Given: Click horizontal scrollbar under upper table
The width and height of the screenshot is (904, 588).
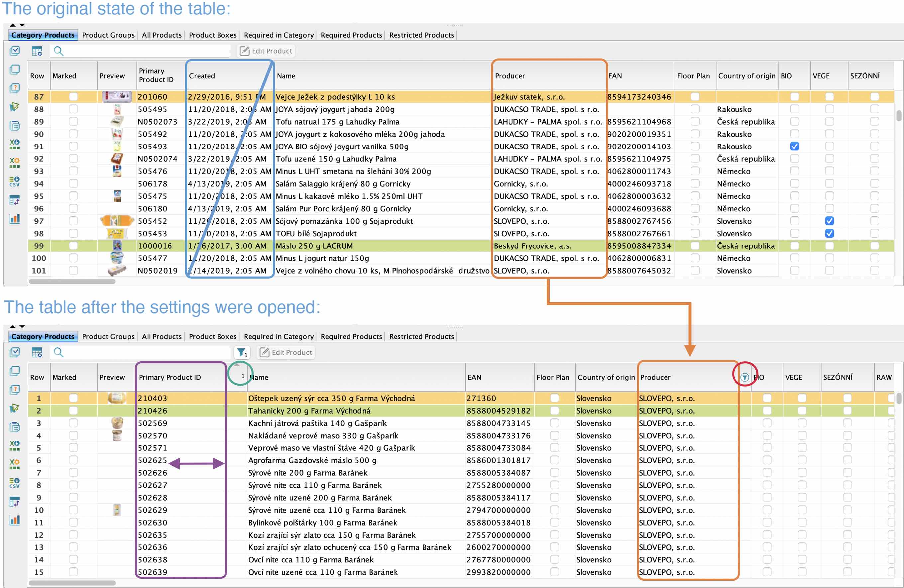Looking at the screenshot, I should [x=72, y=282].
